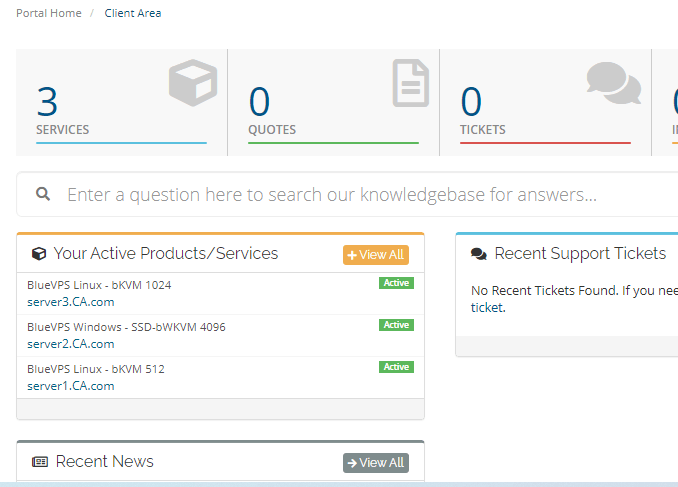The image size is (678, 487).
Task: Open the 0 Quotes stat tile
Action: 333,103
